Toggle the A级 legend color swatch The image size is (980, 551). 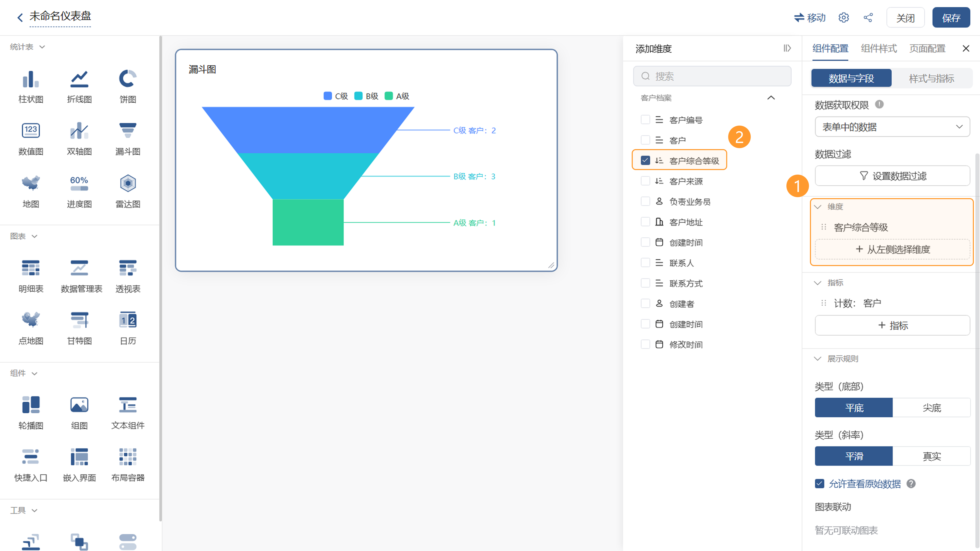pos(388,96)
